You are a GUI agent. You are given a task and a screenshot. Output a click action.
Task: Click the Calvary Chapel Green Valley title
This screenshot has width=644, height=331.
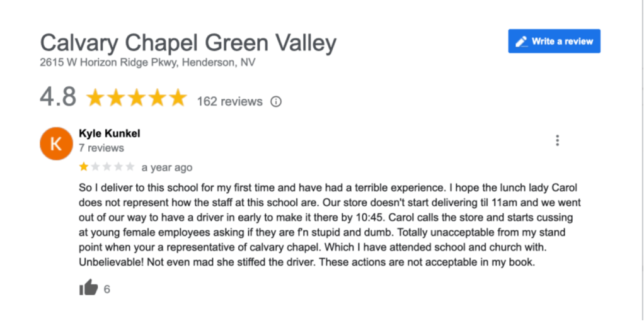point(188,43)
